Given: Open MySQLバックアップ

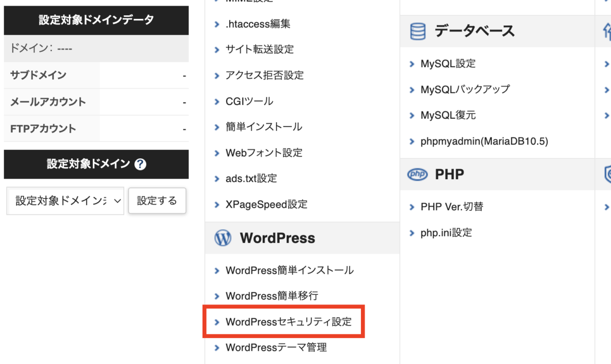Looking at the screenshot, I should pos(465,89).
